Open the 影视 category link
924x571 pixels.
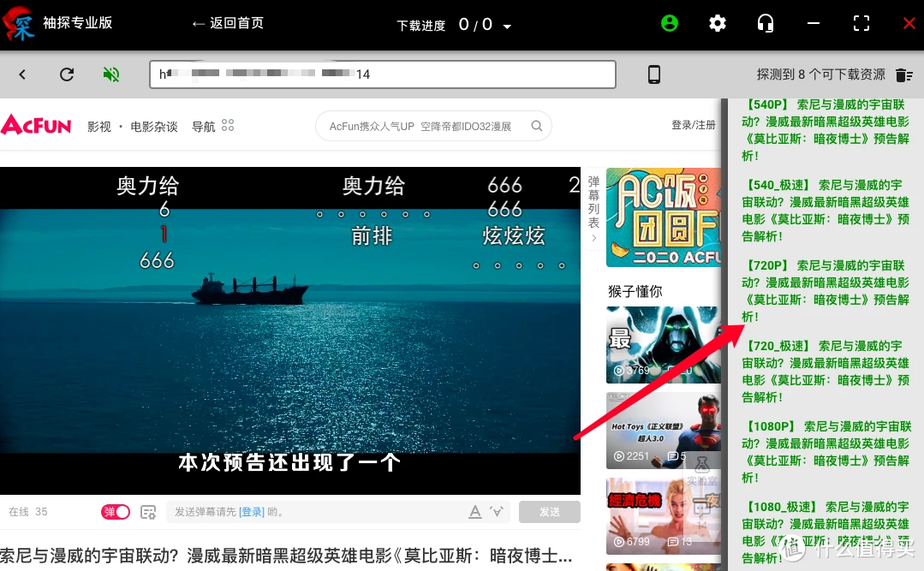coord(99,127)
